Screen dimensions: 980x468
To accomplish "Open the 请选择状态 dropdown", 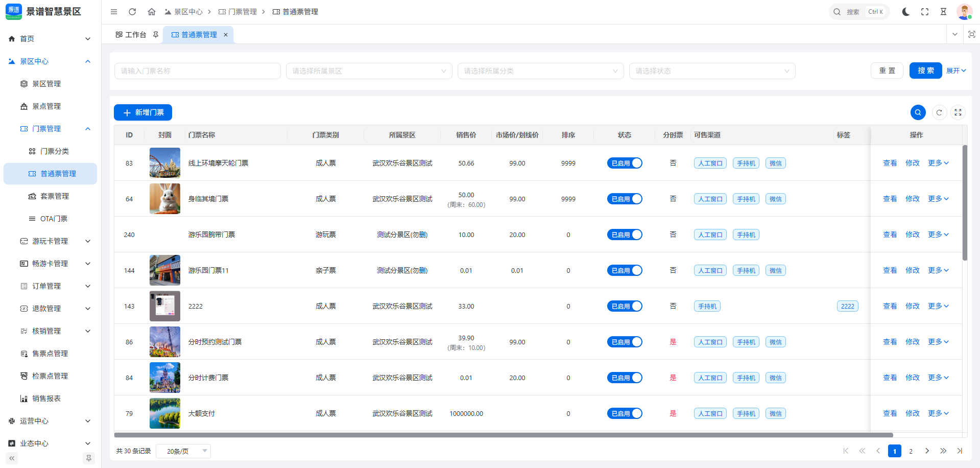I will pyautogui.click(x=712, y=71).
